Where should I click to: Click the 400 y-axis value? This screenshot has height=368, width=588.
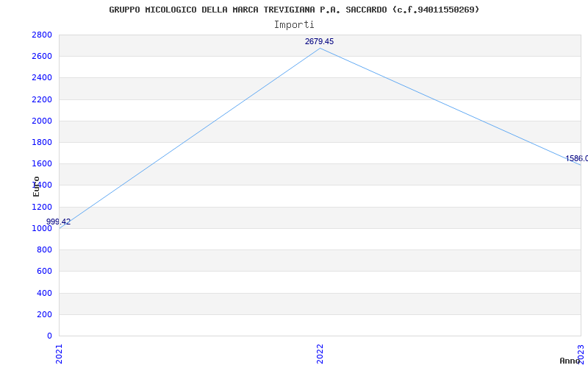[44, 293]
